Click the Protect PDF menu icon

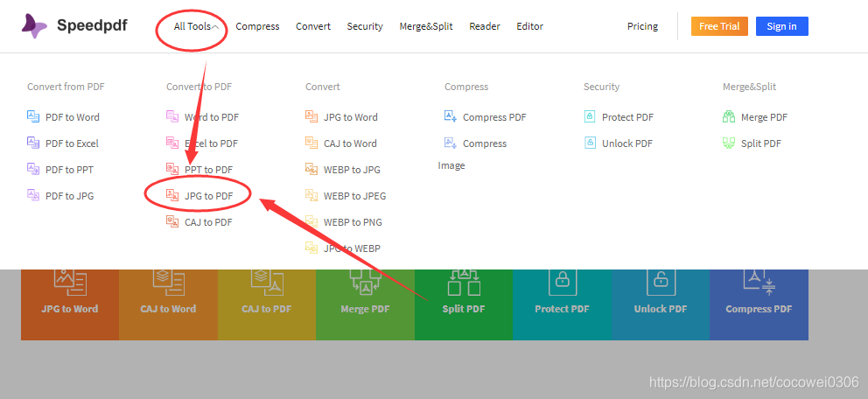[x=590, y=116]
